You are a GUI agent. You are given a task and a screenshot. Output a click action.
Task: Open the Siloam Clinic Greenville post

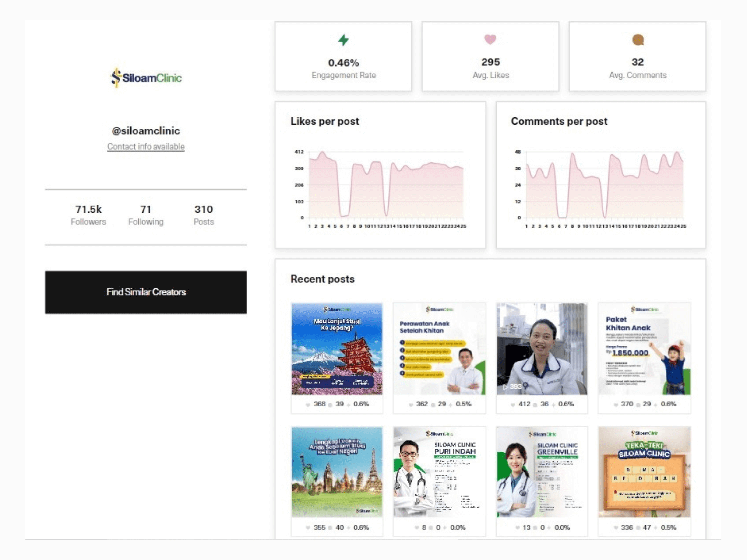[542, 472]
